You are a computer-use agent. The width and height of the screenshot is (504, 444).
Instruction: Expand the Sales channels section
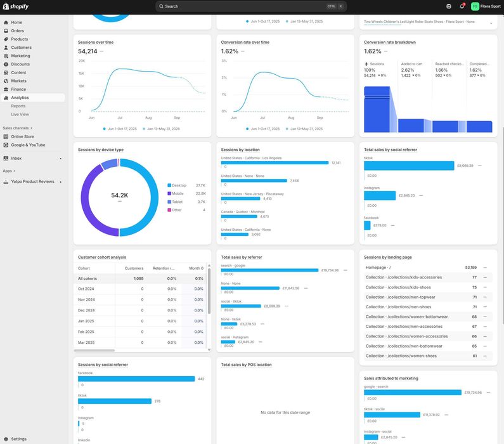(x=18, y=128)
